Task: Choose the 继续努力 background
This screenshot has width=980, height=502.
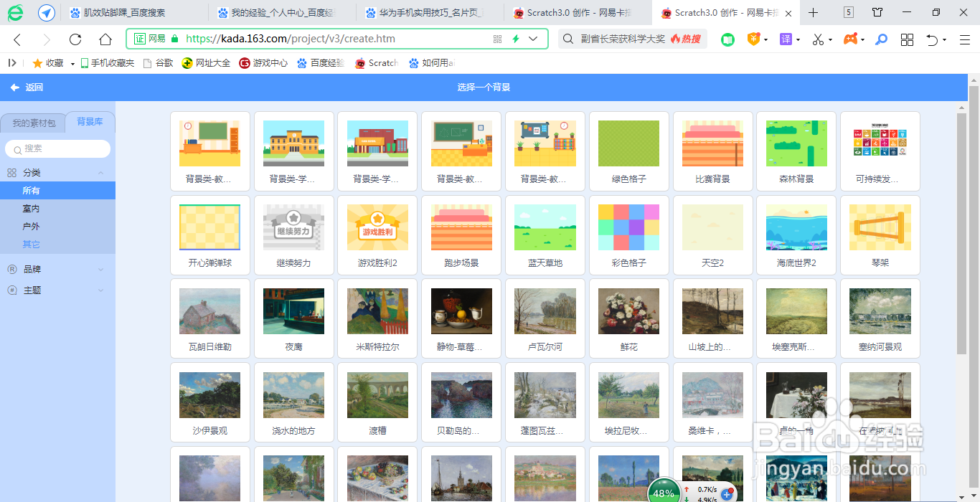Action: pyautogui.click(x=294, y=235)
